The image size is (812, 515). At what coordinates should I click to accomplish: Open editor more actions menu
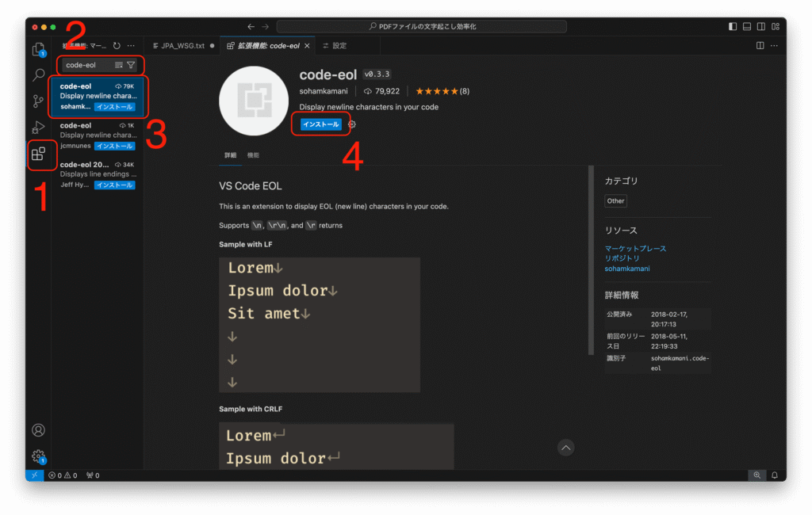click(x=774, y=45)
